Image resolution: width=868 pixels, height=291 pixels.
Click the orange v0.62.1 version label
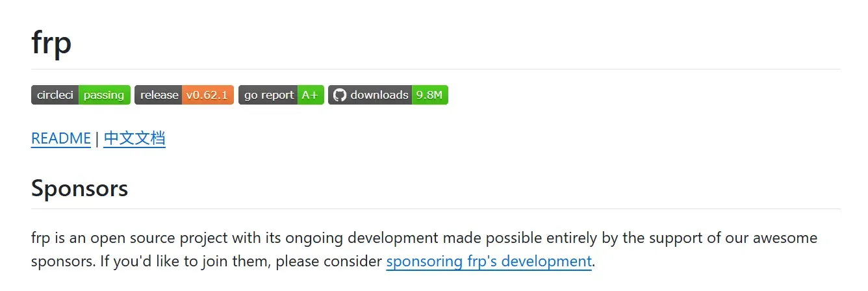tap(207, 95)
